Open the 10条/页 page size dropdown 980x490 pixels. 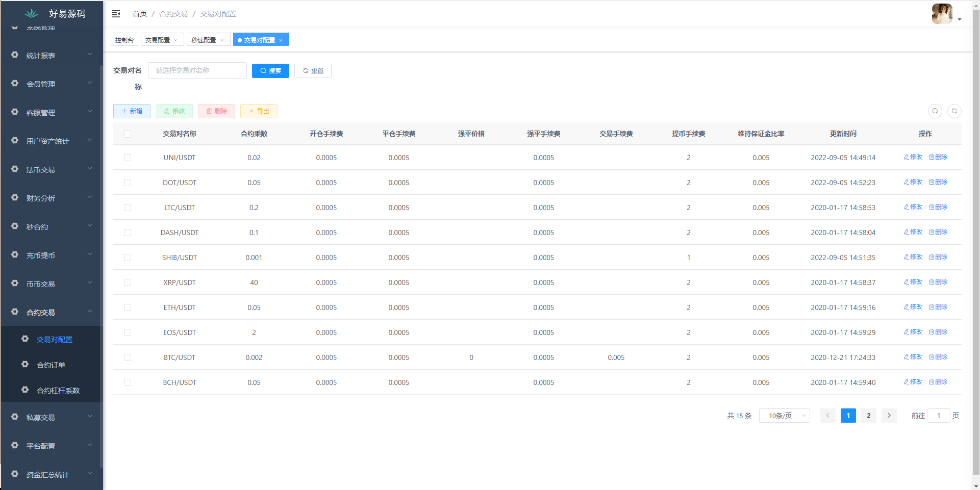click(784, 416)
